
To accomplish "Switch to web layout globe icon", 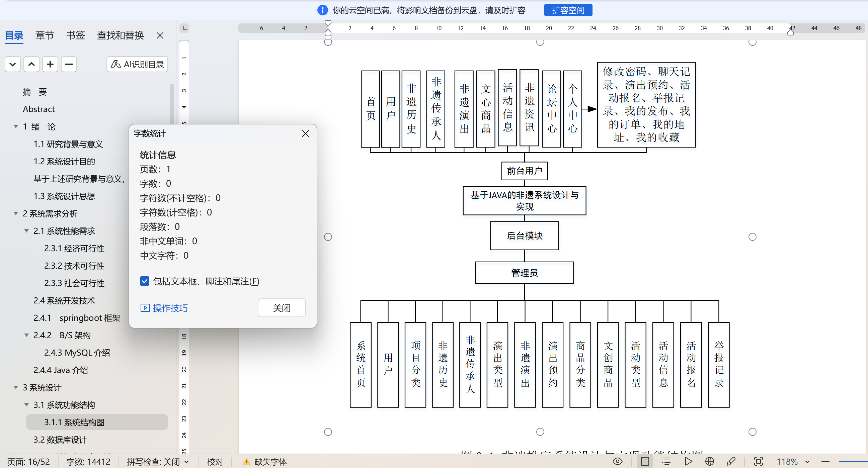I will click(x=709, y=461).
